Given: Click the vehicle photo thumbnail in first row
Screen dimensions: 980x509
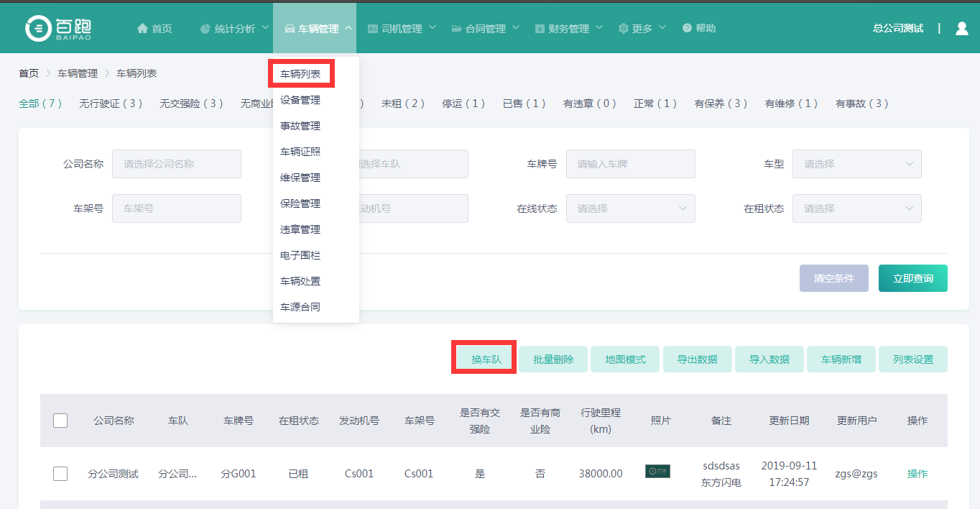Looking at the screenshot, I should point(657,472).
